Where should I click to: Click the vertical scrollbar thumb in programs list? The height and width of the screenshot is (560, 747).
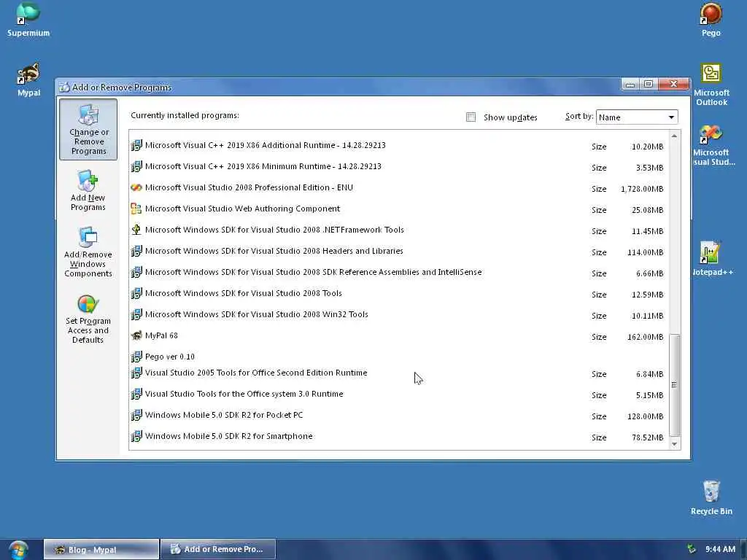674,385
